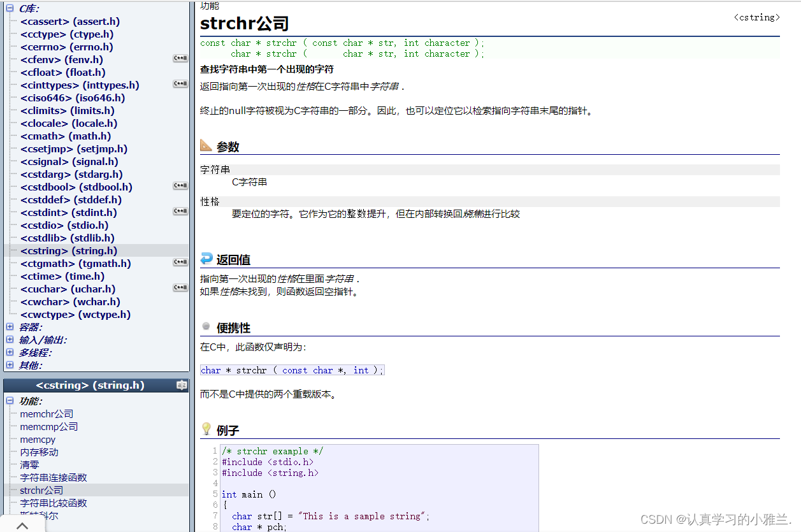The image size is (801, 532).
Task: Open the <cstdio> (stdio.h) entry
Action: click(x=64, y=225)
